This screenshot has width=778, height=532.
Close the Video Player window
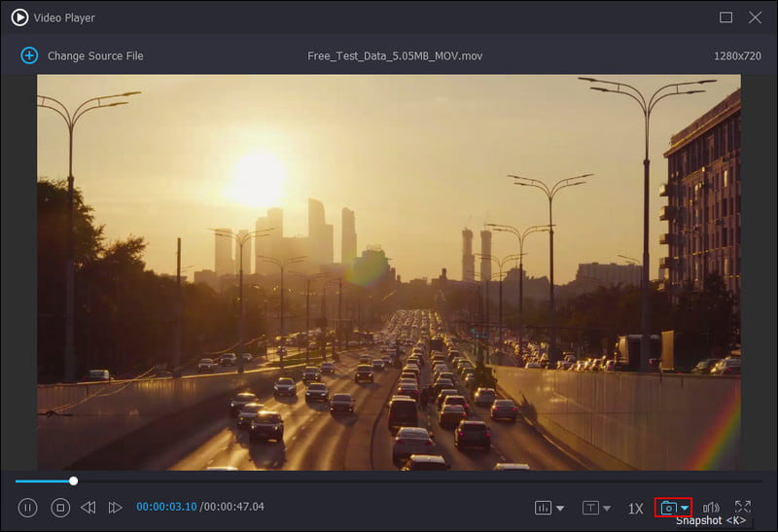click(x=755, y=18)
